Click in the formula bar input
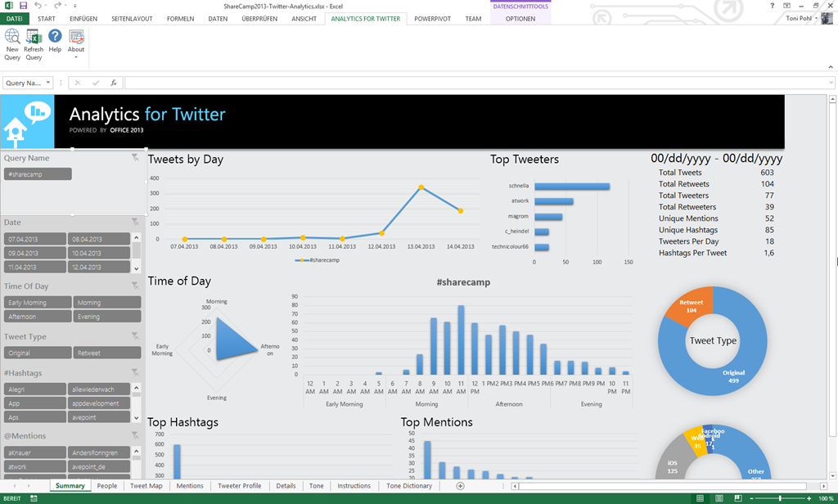Image resolution: width=838 pixels, height=504 pixels. pyautogui.click(x=475, y=83)
